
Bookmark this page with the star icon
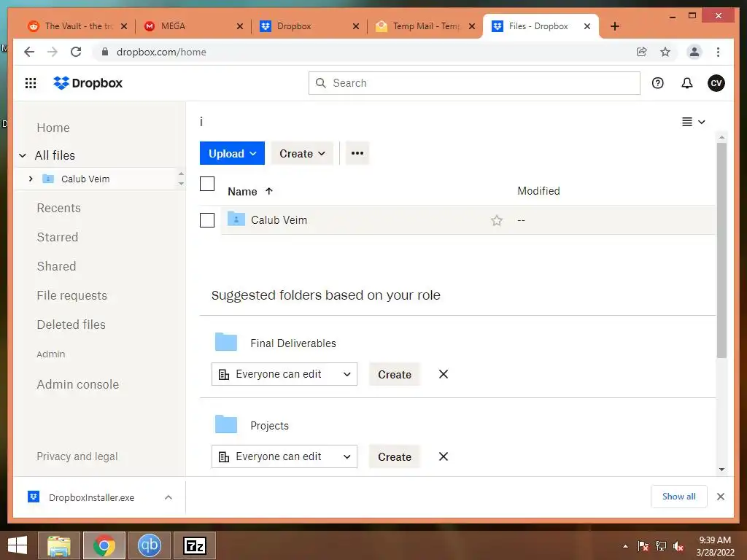pos(665,52)
